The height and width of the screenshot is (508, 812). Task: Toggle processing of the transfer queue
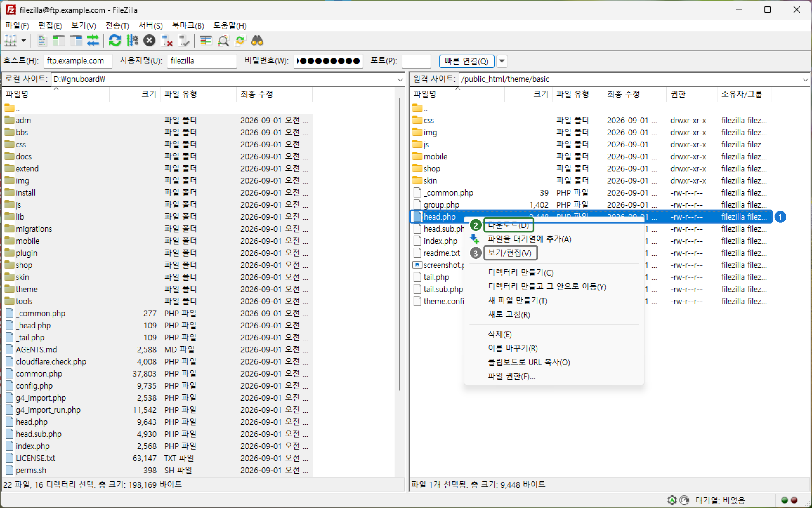(x=132, y=41)
